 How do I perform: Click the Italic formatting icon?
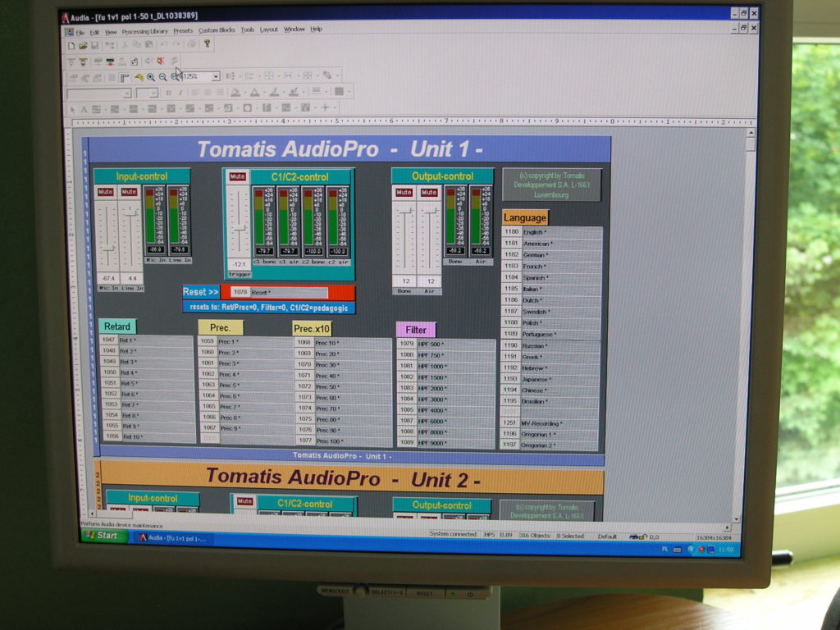[180, 94]
